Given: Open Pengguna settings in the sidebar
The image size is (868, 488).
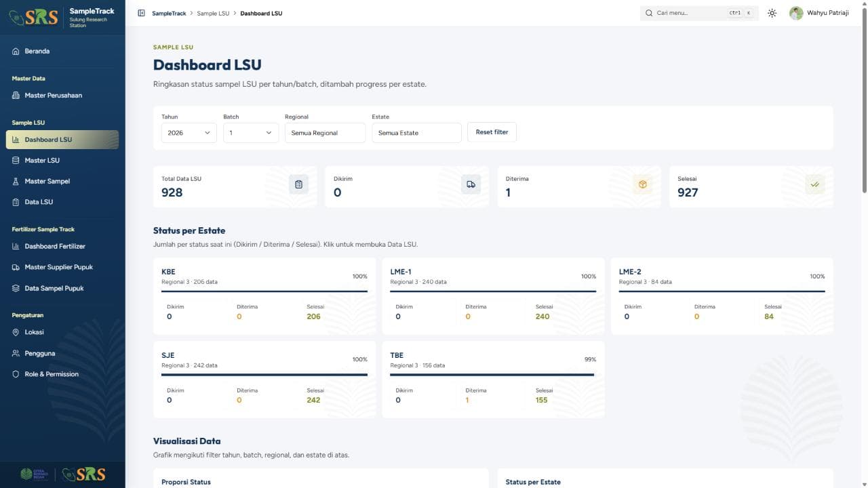Looking at the screenshot, I should [x=62, y=353].
